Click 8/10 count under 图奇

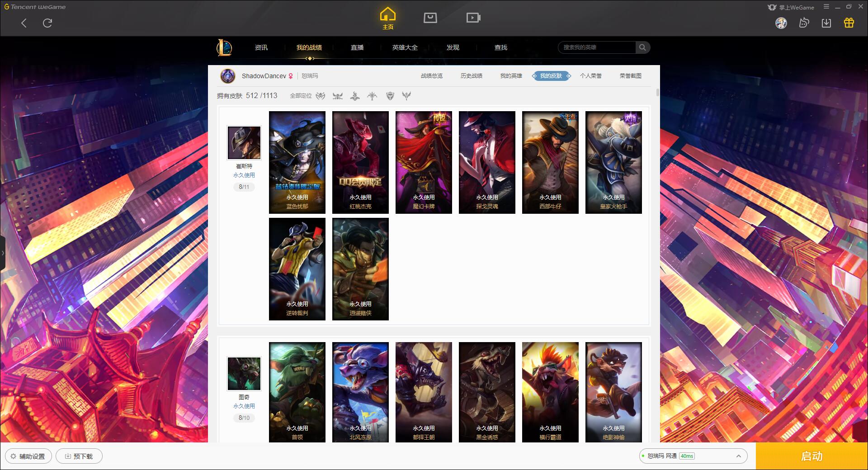click(x=244, y=418)
